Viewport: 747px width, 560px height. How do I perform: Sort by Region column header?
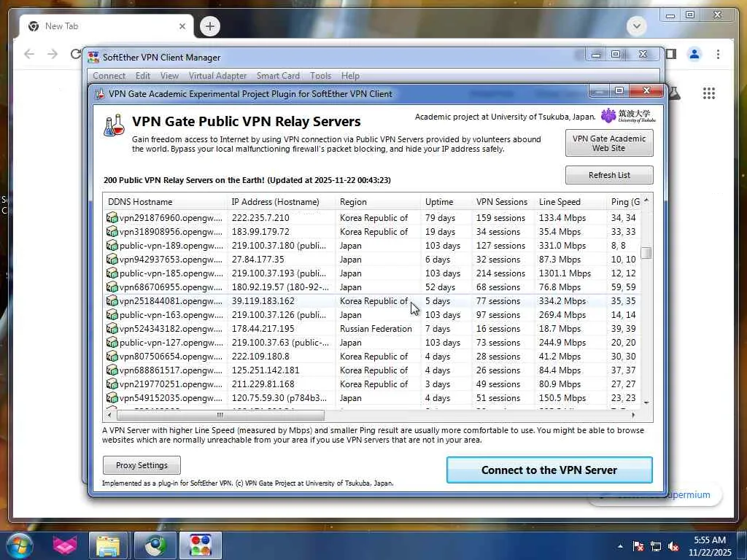coord(379,201)
